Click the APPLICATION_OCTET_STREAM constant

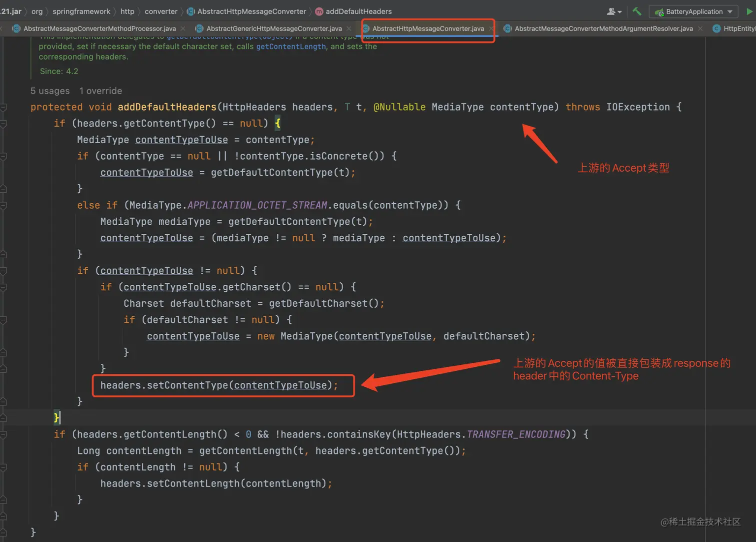click(x=257, y=205)
